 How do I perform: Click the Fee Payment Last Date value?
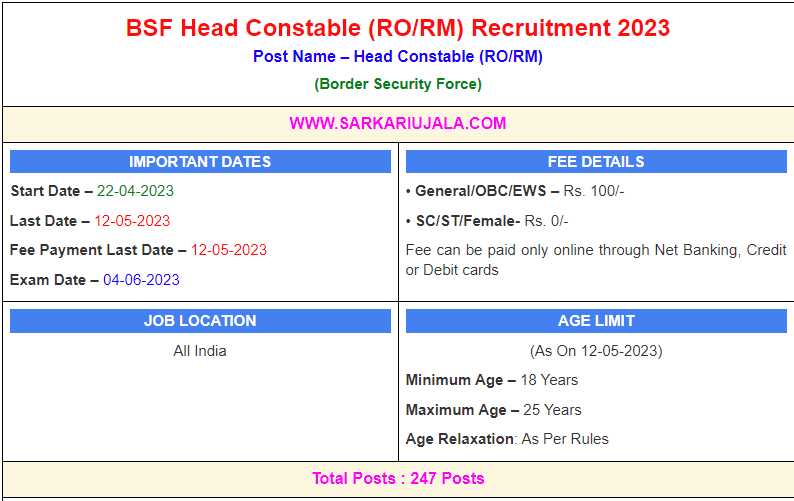pyautogui.click(x=229, y=250)
